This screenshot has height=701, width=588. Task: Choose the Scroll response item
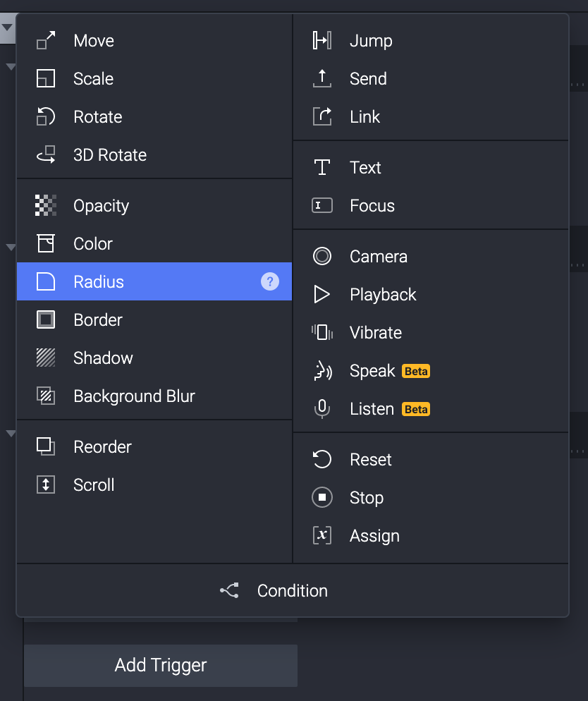coord(94,485)
